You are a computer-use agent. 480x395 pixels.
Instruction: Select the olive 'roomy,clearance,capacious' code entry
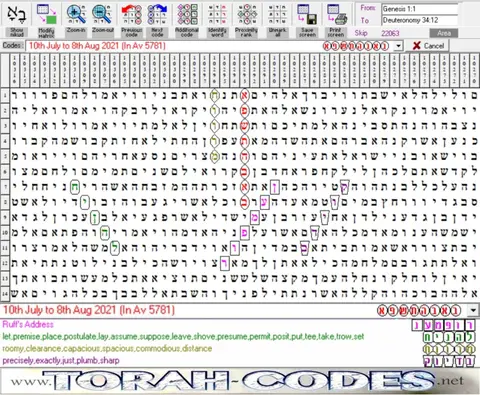pos(107,349)
